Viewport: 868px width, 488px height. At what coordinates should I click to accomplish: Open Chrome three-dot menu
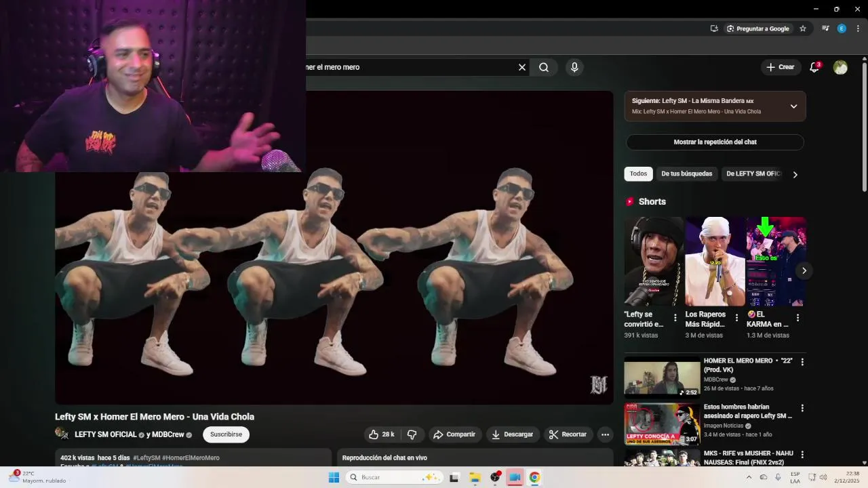point(858,28)
